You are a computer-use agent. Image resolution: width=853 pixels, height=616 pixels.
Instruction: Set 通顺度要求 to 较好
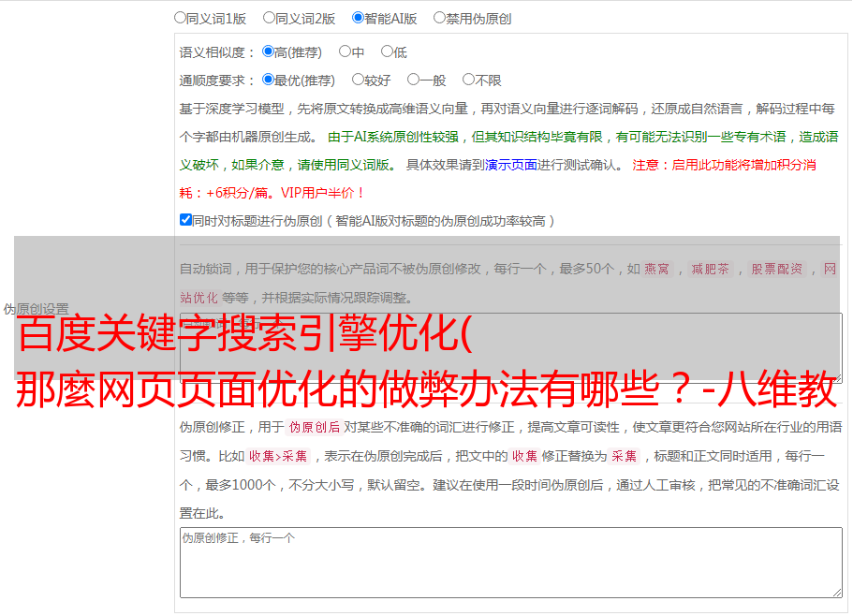click(x=358, y=80)
